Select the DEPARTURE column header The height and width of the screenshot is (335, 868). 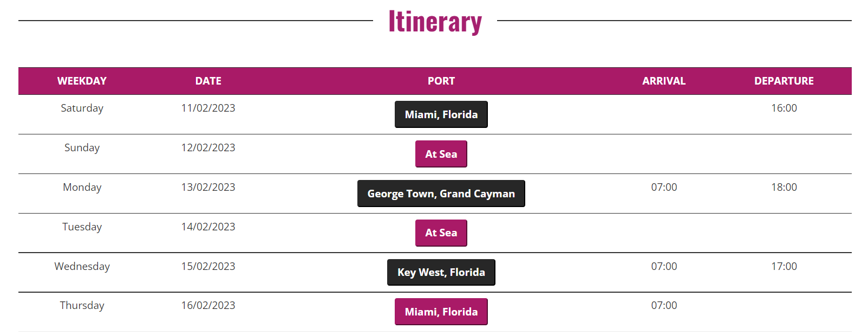coord(784,81)
